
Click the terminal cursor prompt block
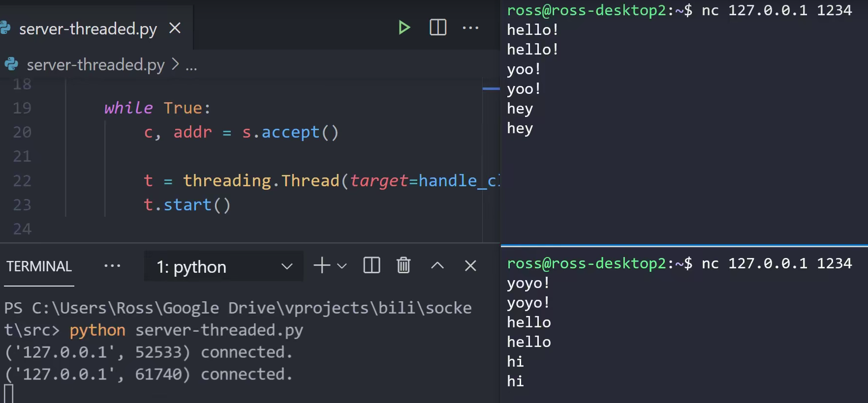[x=8, y=394]
